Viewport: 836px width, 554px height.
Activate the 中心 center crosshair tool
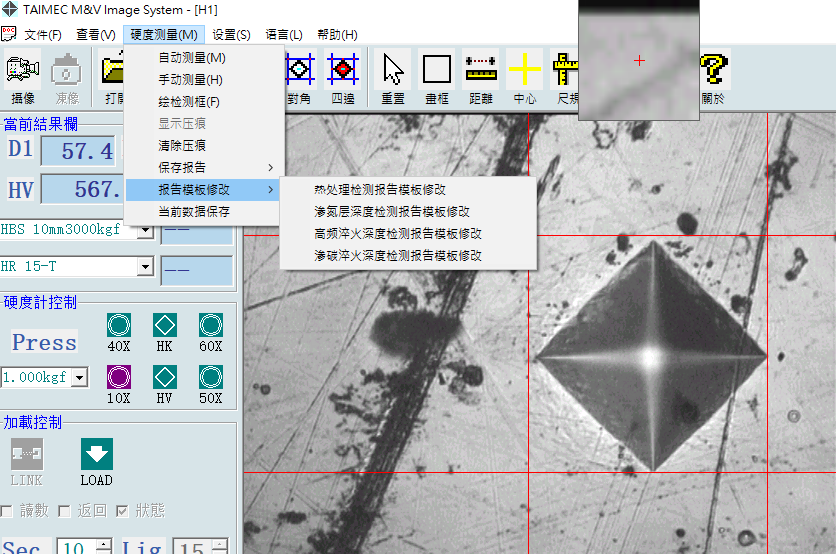point(525,76)
